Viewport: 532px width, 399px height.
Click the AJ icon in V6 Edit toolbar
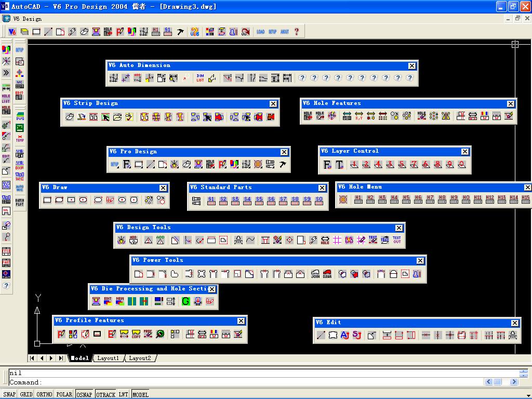(x=345, y=335)
